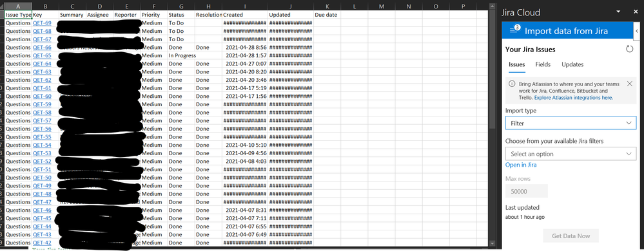Collapse the pane with the side chevron
The width and height of the screenshot is (644, 251).
click(x=637, y=31)
